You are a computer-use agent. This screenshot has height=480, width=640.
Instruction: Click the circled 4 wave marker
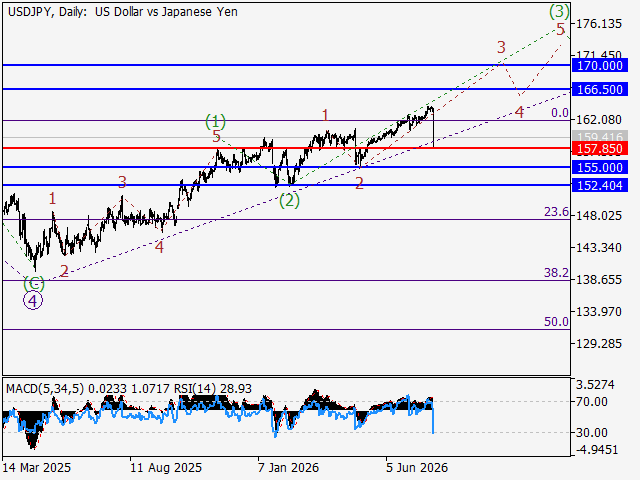pos(33,300)
